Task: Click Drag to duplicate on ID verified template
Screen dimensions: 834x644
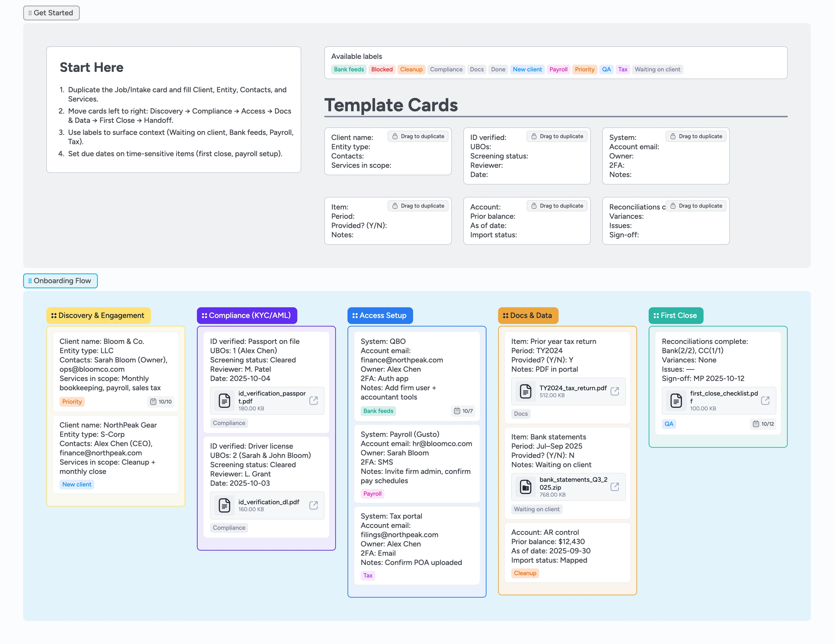Action: pyautogui.click(x=557, y=136)
